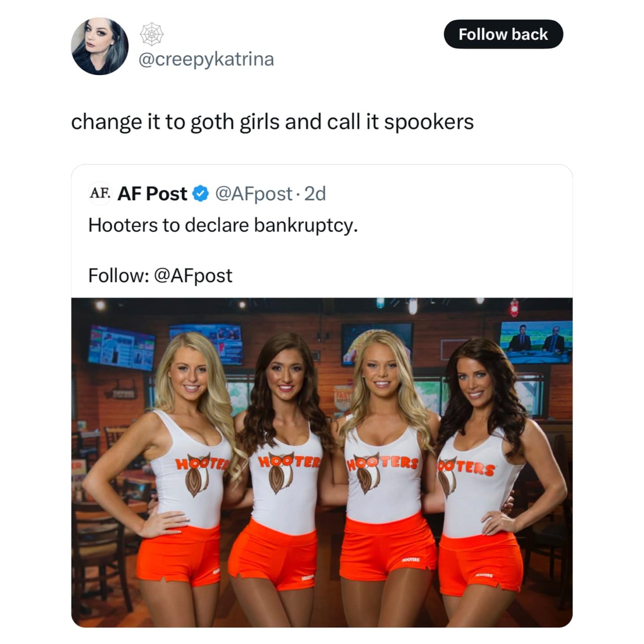This screenshot has height=644, width=644.
Task: Click the partial owl logo on rightmost shirt
Action: [x=447, y=481]
